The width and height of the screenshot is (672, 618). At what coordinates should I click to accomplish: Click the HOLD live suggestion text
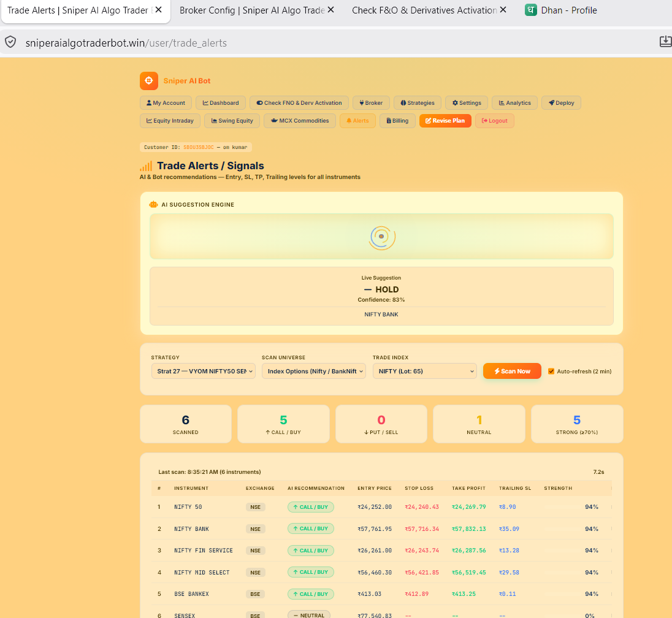point(381,290)
